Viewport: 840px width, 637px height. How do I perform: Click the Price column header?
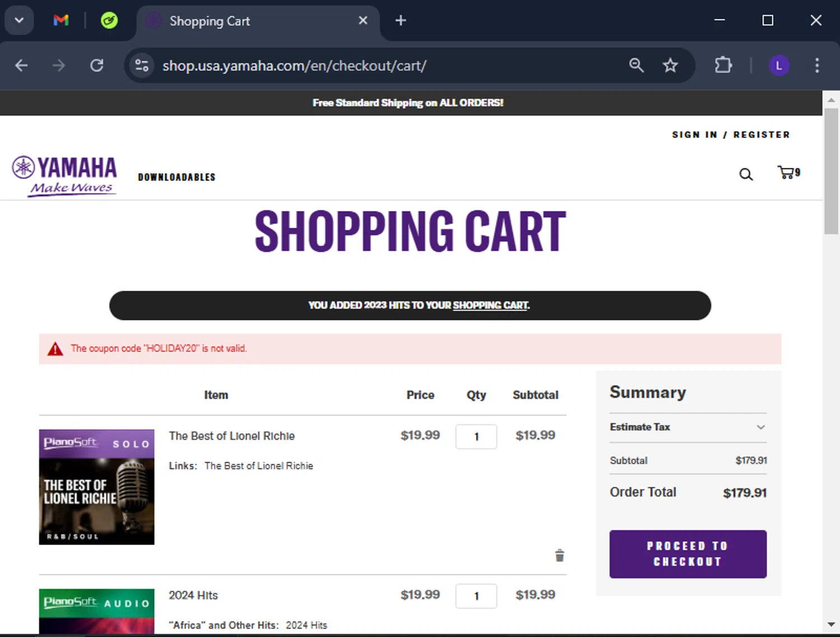pyautogui.click(x=420, y=395)
